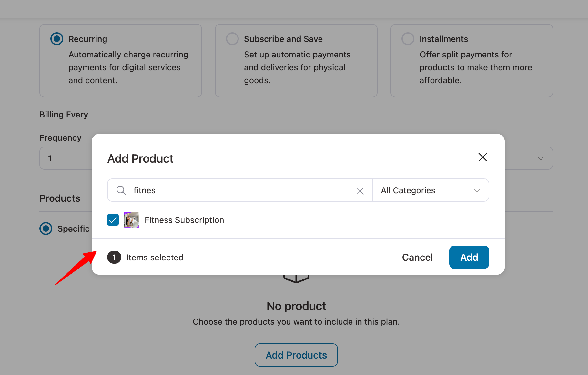Select the Specific products option

pyautogui.click(x=46, y=228)
